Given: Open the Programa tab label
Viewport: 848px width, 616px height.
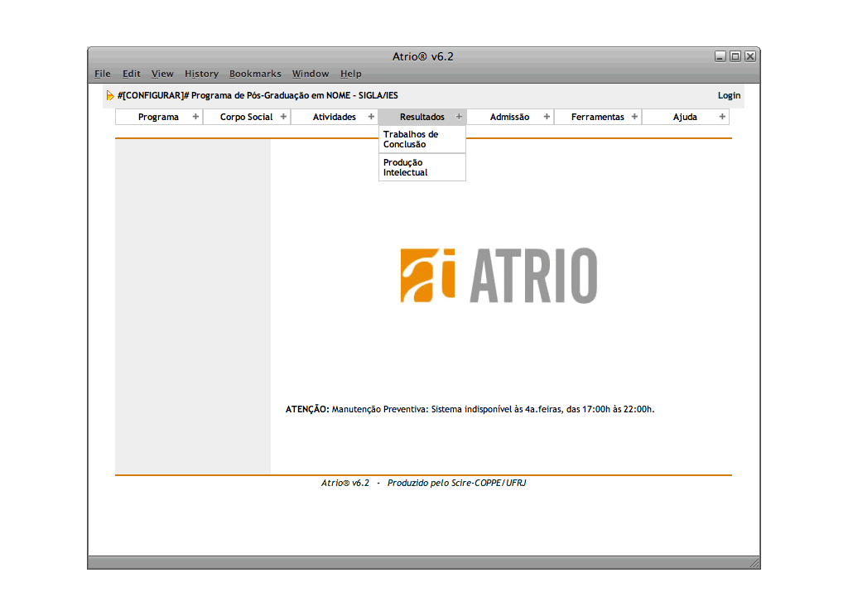Looking at the screenshot, I should pos(158,117).
